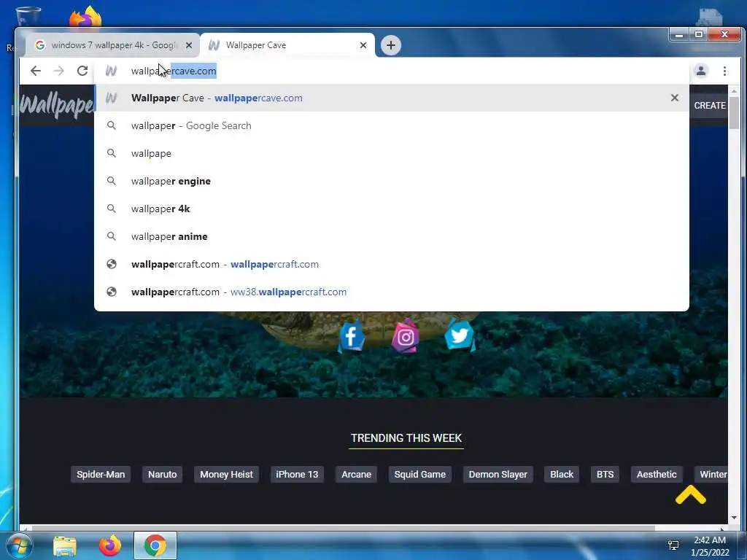Click the forward navigation arrow
The height and width of the screenshot is (560, 747).
coord(59,71)
